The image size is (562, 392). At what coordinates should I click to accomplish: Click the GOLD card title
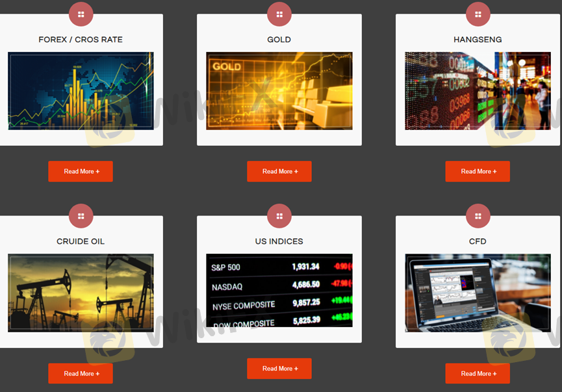tap(279, 40)
